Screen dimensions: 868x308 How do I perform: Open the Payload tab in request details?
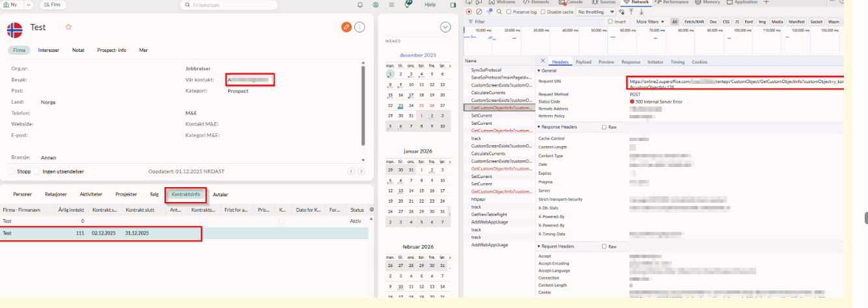click(x=583, y=62)
